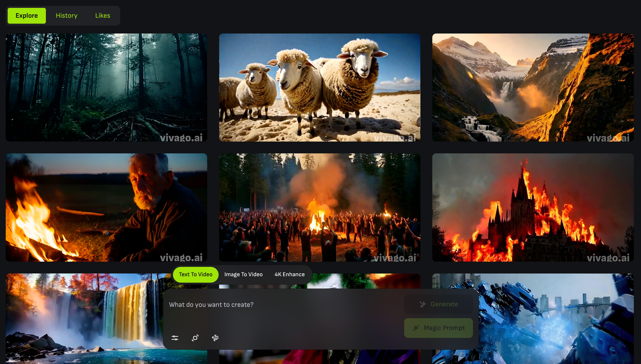Screen dimensions: 641x364
Task: Select the 4K Enhance mode
Action: 289,275
